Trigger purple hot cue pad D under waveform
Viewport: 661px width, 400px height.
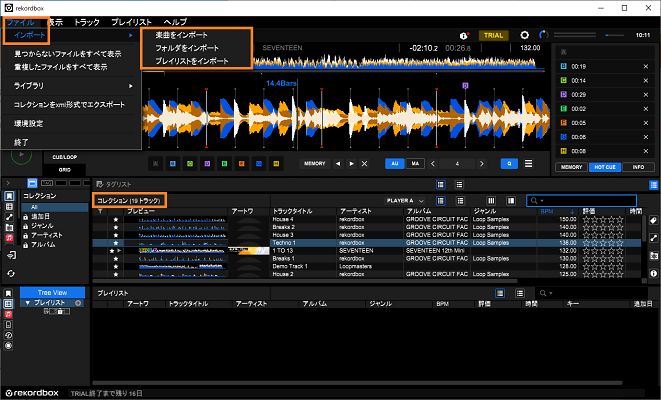tap(207, 164)
